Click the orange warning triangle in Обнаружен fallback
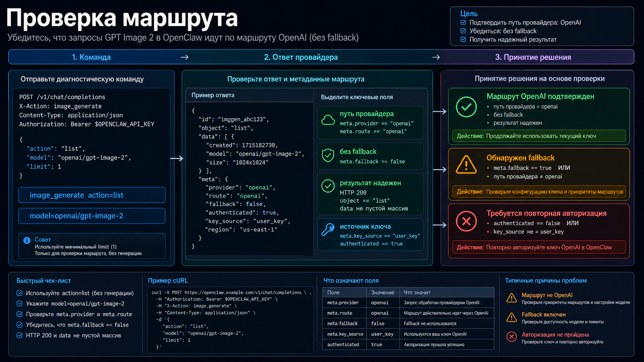Screen dimensions: 644x362 [x=466, y=165]
